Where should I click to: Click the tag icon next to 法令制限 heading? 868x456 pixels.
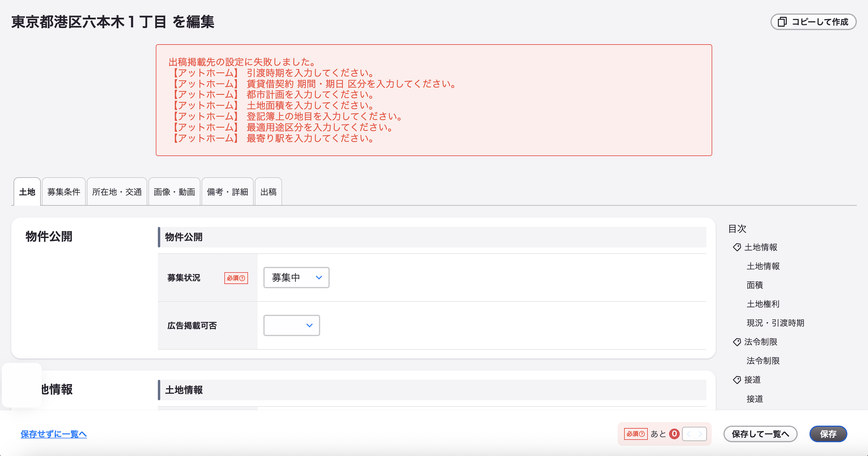737,342
